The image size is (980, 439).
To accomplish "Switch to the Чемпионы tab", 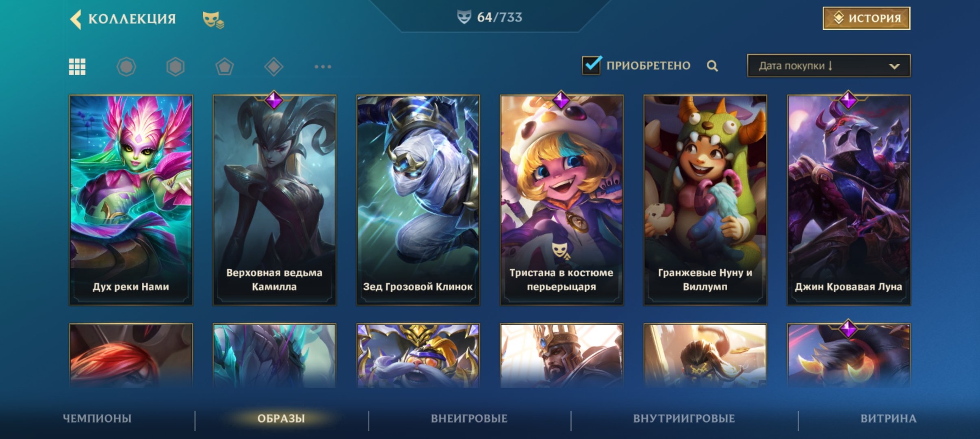I will [97, 418].
